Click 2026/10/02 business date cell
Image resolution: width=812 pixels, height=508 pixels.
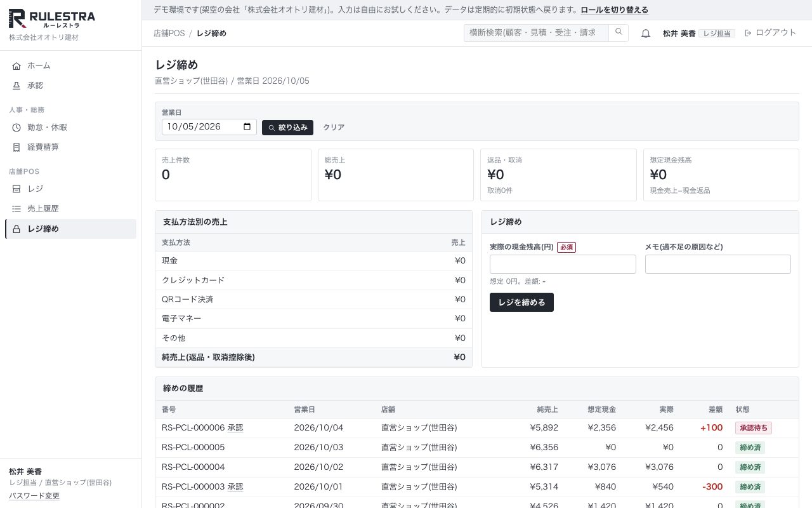318,467
